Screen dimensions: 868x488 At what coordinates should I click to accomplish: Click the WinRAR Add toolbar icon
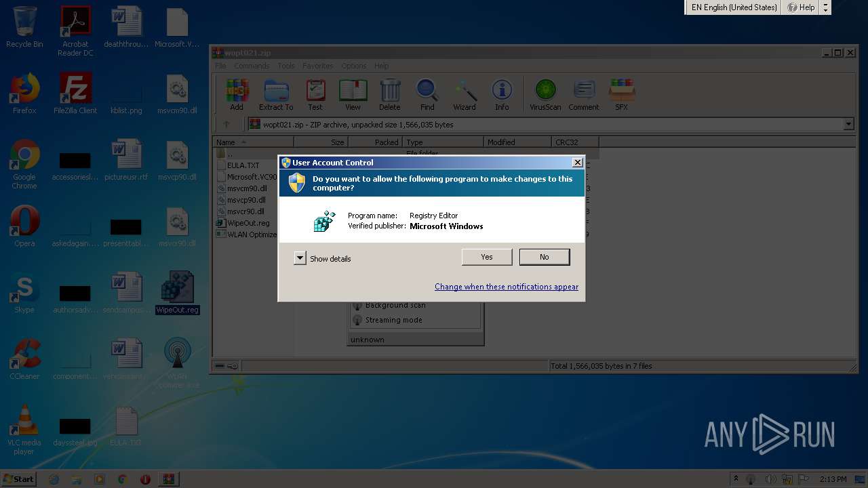237,95
